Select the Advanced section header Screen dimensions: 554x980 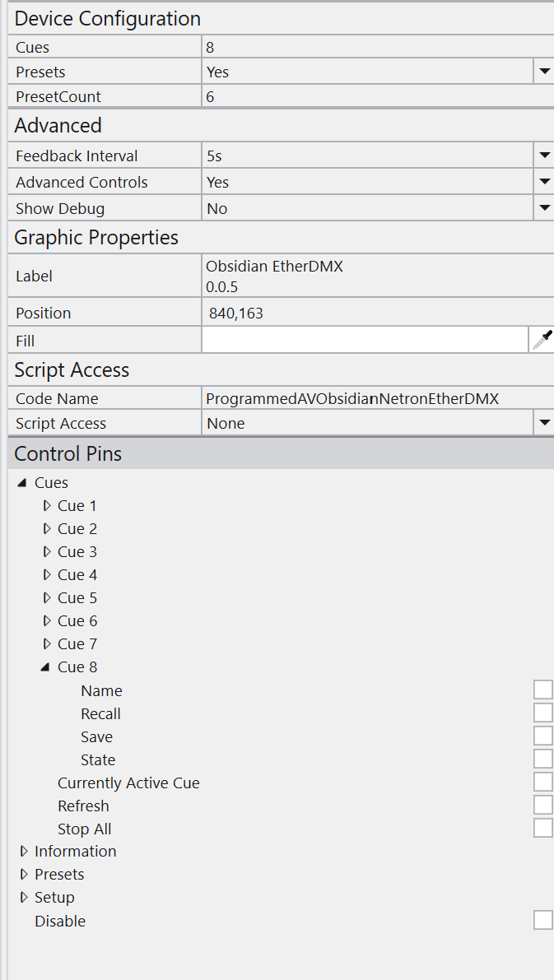coord(281,125)
